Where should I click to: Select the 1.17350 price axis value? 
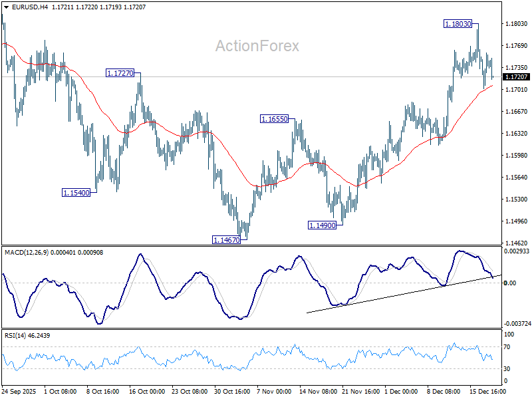[x=517, y=68]
